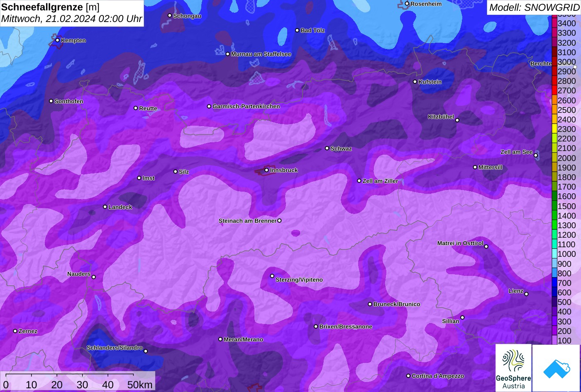The height and width of the screenshot is (392, 581).
Task: Pick the legend color swatch for 2900
Action: (x=554, y=70)
